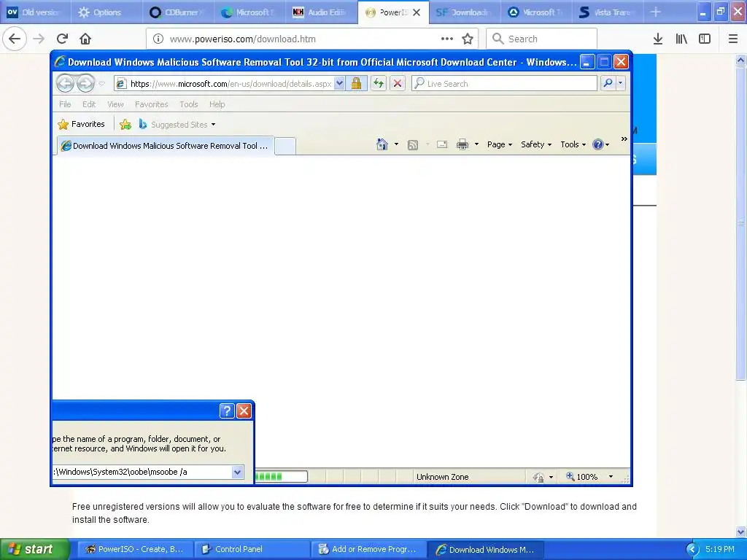747x560 pixels.
Task: Stop loading with IE red X button
Action: tap(398, 84)
